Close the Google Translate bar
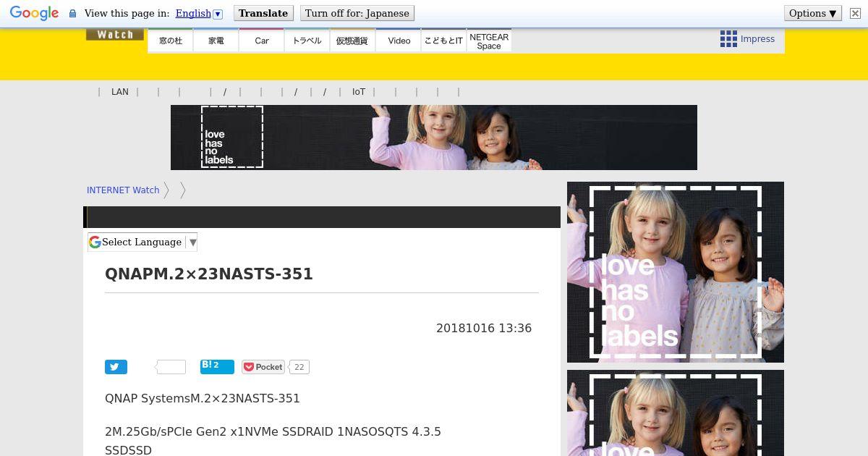This screenshot has width=868, height=456. (855, 13)
